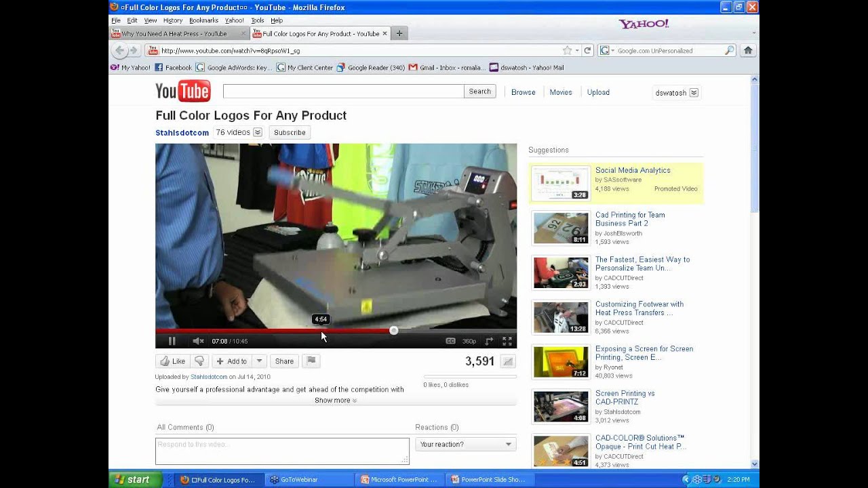Expand the 76 videos dropdown
This screenshot has width=868, height=488.
238,132
